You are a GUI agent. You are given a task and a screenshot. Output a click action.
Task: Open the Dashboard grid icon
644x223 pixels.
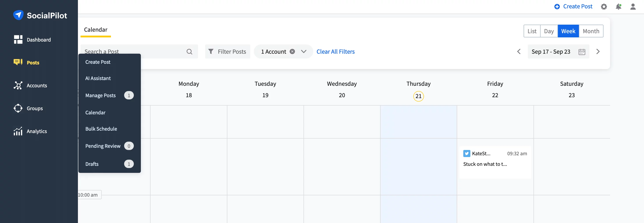click(18, 39)
